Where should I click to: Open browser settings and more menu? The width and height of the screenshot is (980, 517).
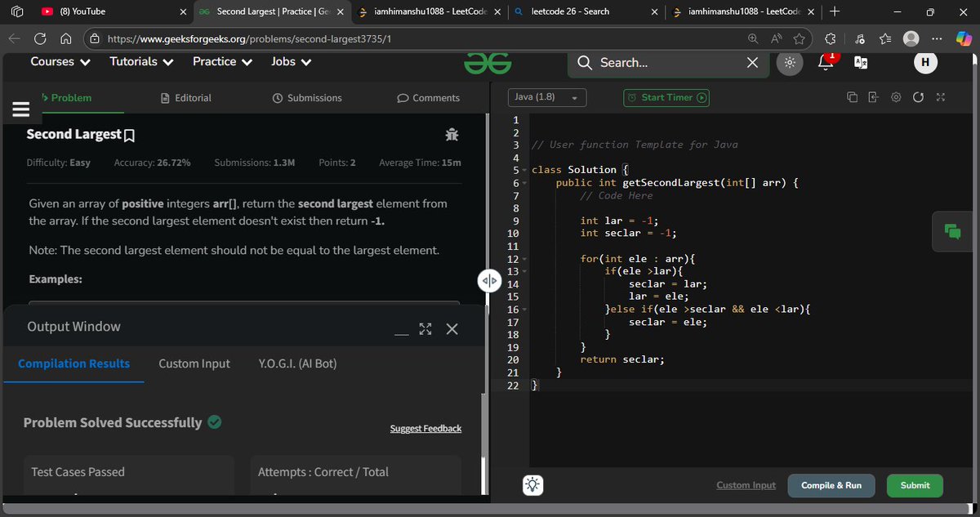tap(937, 38)
